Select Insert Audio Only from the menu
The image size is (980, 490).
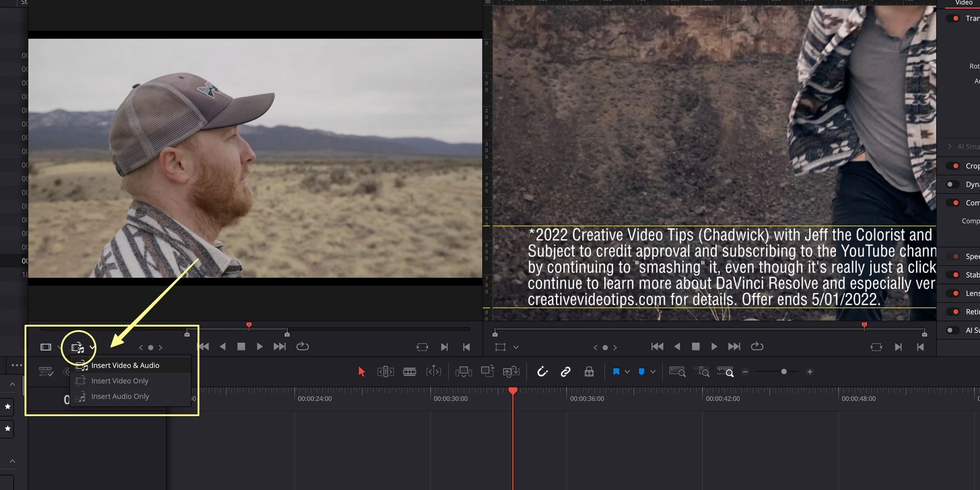click(x=120, y=396)
